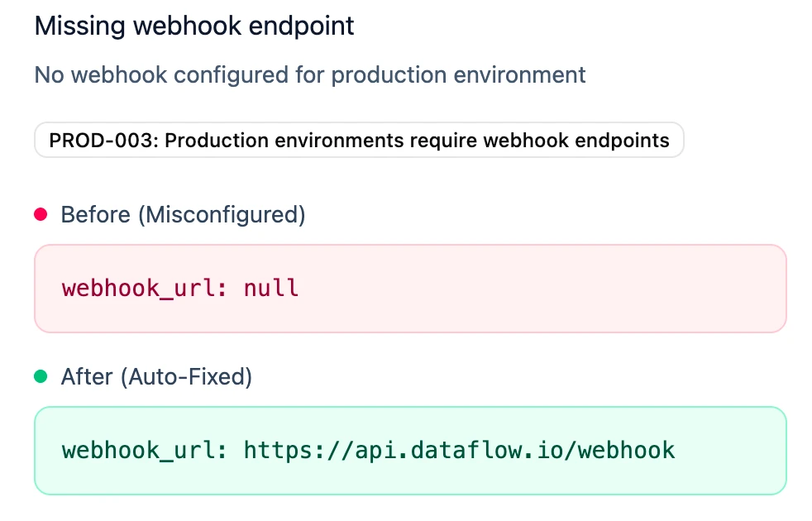
Task: Click the "null" value in Before block
Action: 271,289
